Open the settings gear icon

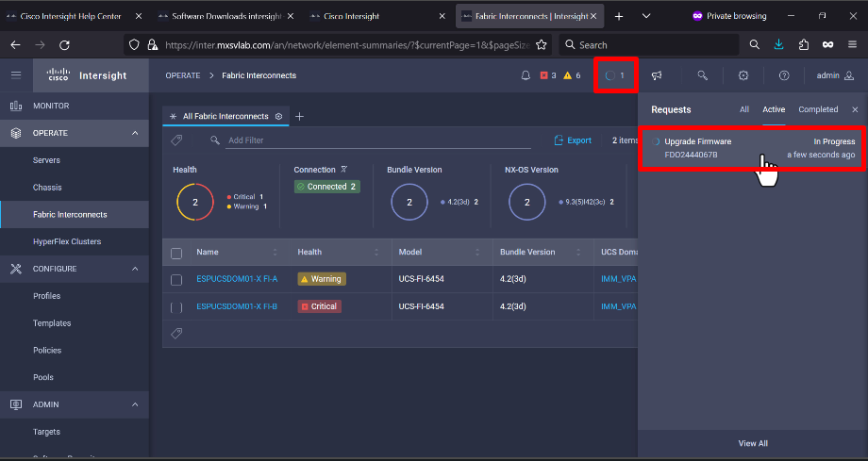743,75
